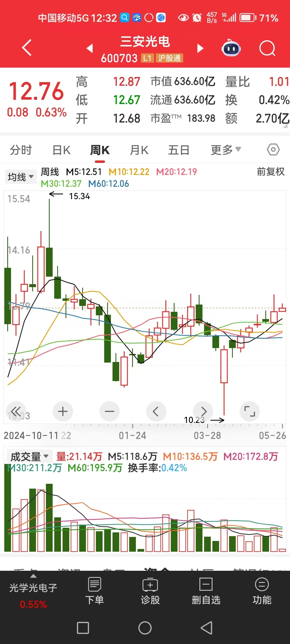
Task: Select 月K monthly chart tab
Action: pyautogui.click(x=139, y=150)
